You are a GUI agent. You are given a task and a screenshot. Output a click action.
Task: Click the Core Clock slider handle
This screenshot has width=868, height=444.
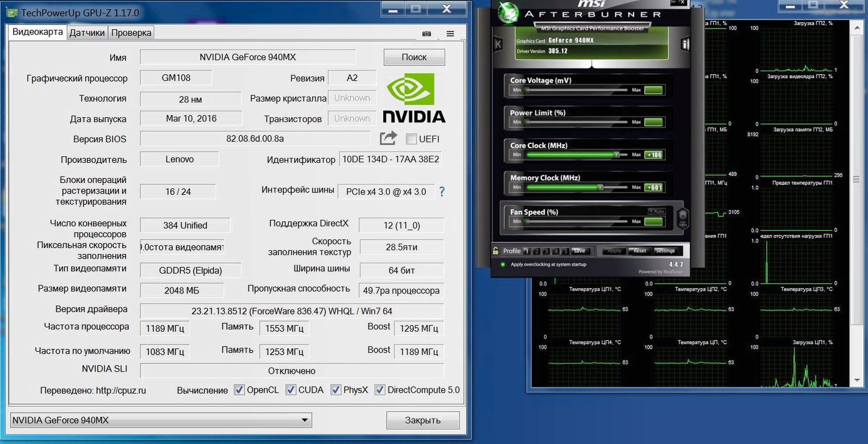[x=616, y=155]
